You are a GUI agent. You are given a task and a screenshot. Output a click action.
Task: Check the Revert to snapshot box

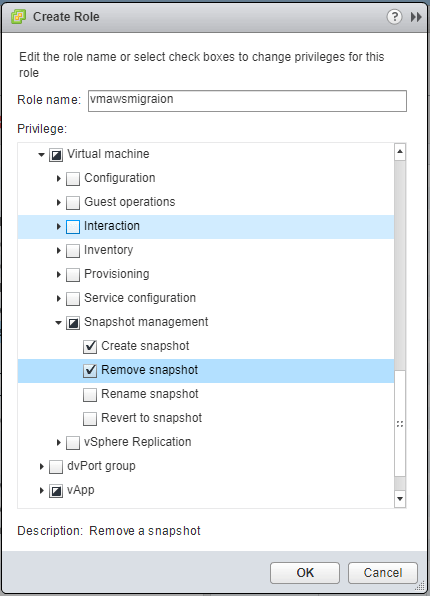tap(90, 418)
